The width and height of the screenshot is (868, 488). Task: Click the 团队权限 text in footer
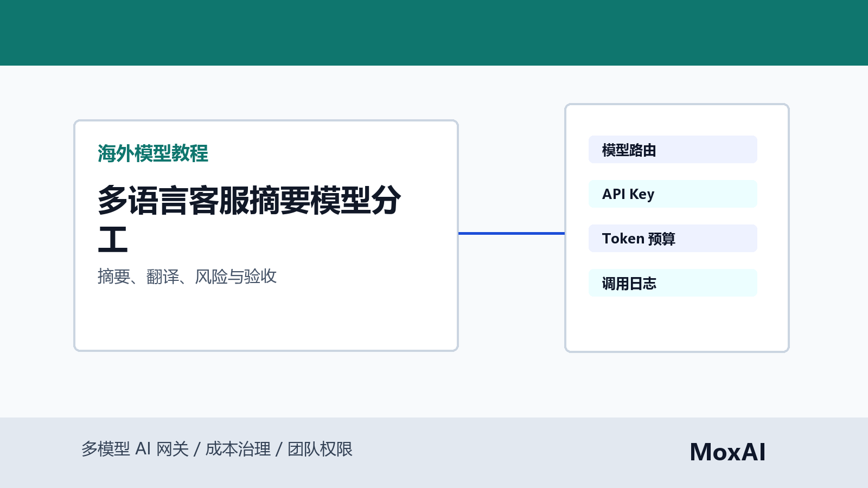[x=320, y=449]
